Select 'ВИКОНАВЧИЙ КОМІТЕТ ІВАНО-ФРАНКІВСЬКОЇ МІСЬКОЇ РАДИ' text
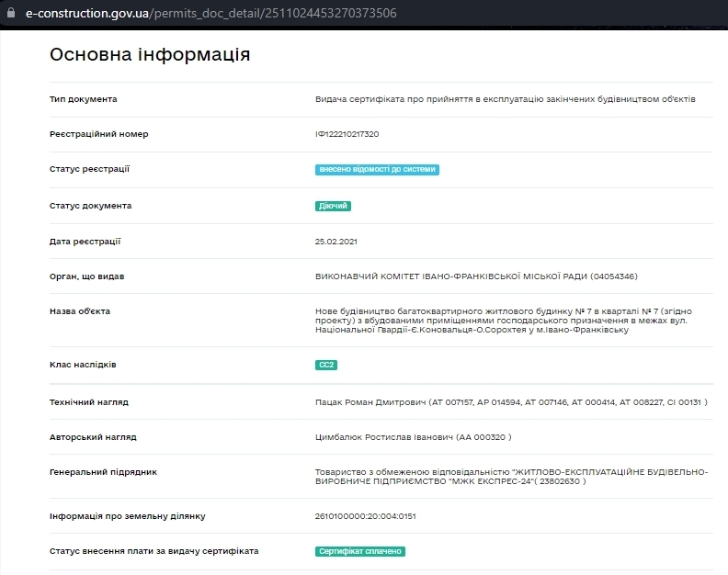Image resolution: width=728 pixels, height=575 pixels. point(476,276)
